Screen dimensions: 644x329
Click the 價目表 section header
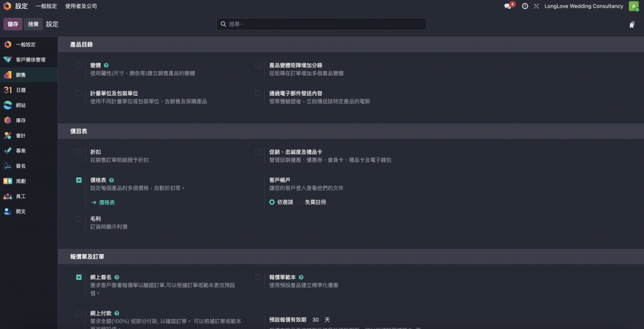click(79, 131)
